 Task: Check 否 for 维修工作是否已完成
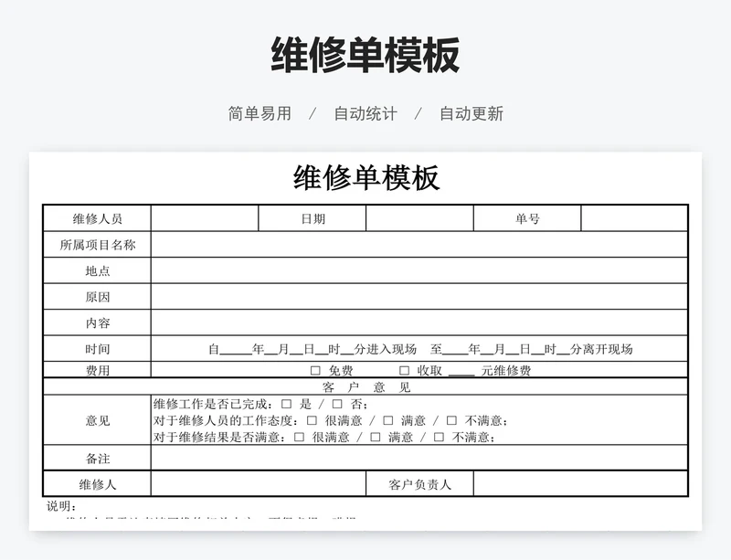337,405
